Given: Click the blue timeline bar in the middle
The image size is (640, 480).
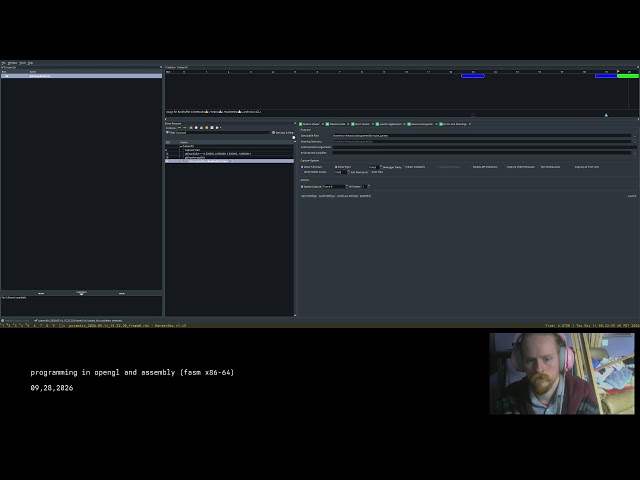Looking at the screenshot, I should (473, 76).
